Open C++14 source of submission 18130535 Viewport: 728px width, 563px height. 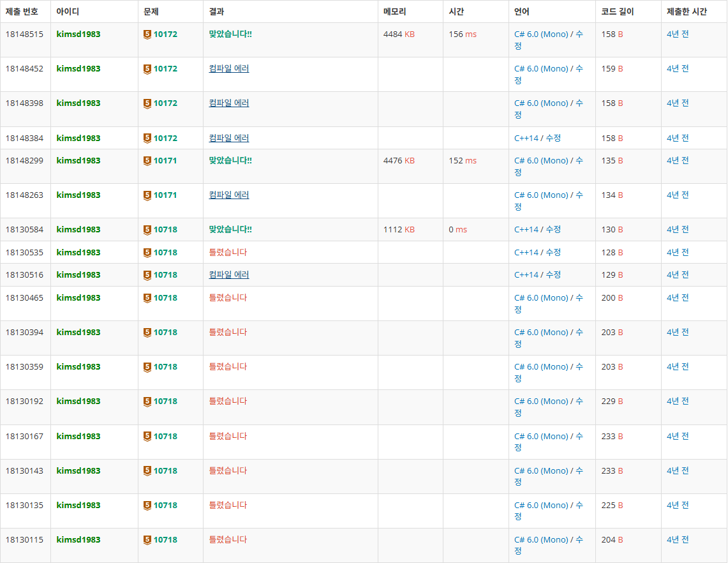point(526,252)
